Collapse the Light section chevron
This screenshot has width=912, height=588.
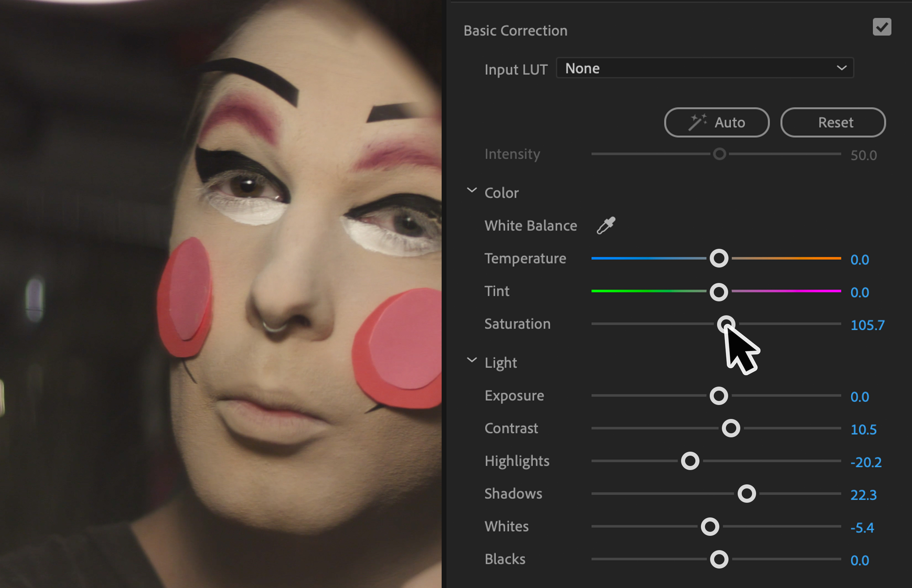tap(472, 360)
